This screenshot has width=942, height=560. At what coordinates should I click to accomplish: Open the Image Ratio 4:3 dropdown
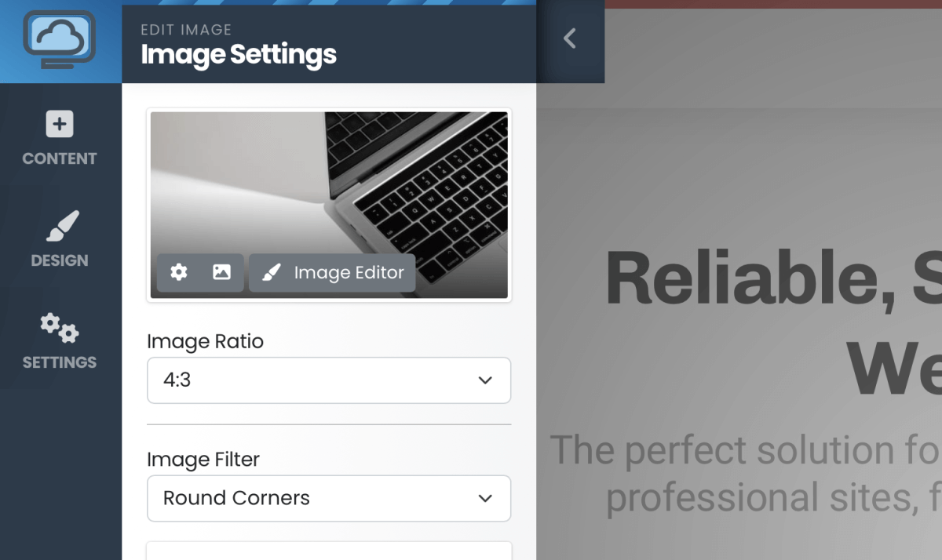(x=314, y=380)
